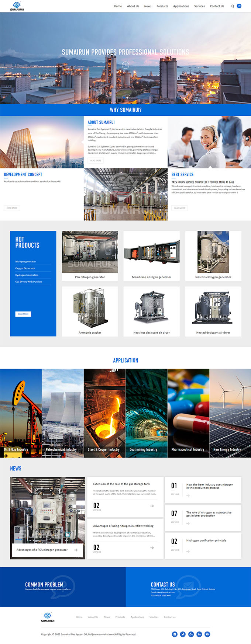Open the Twitter icon in footer
This screenshot has height=644, width=251.
click(183, 634)
